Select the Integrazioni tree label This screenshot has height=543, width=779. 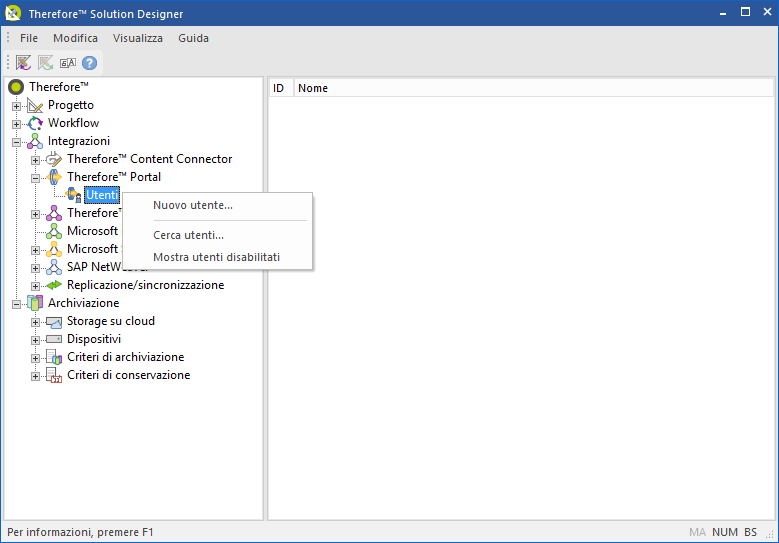[79, 141]
